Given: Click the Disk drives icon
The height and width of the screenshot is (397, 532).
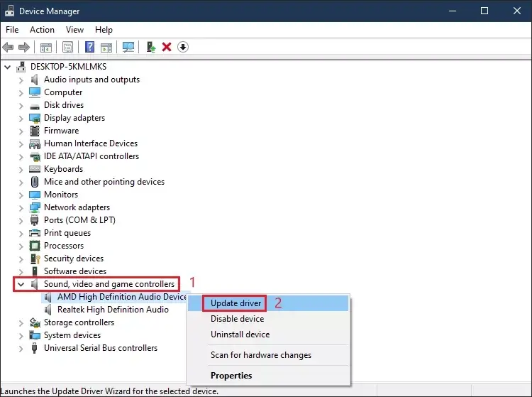Looking at the screenshot, I should 35,106.
